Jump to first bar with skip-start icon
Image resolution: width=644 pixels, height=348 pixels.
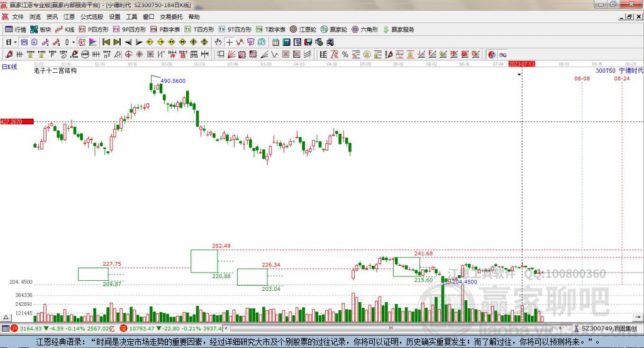pos(106,42)
